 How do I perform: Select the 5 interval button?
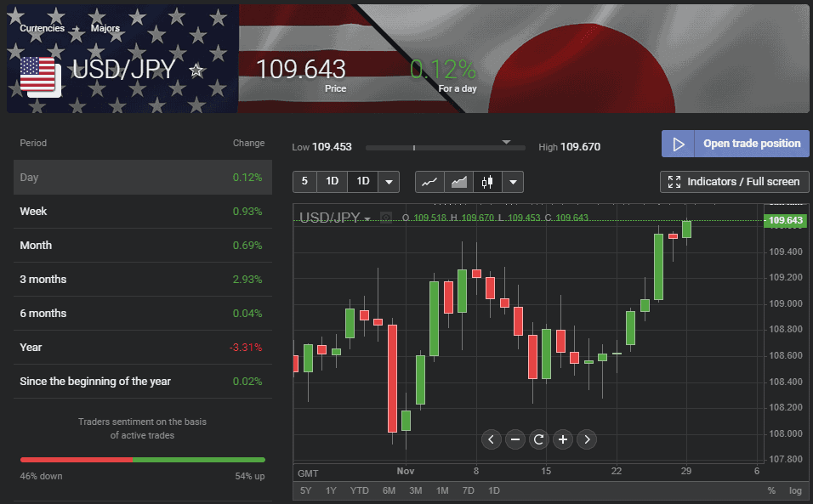click(x=304, y=182)
